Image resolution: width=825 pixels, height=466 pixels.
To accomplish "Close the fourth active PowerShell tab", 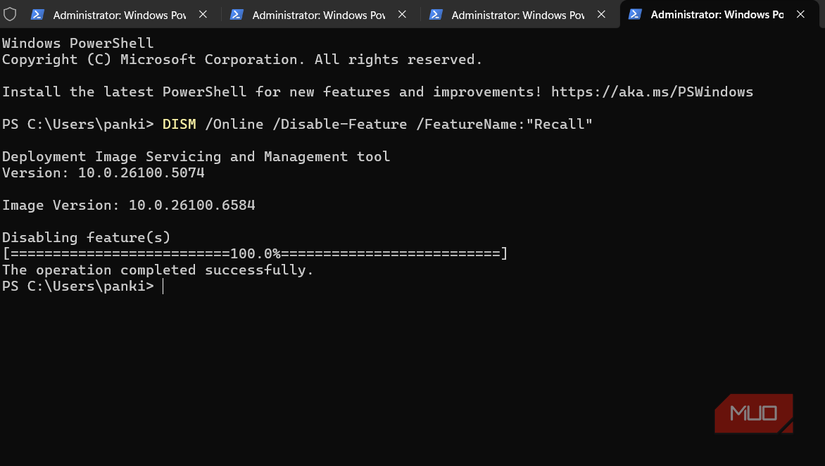I will click(x=800, y=15).
